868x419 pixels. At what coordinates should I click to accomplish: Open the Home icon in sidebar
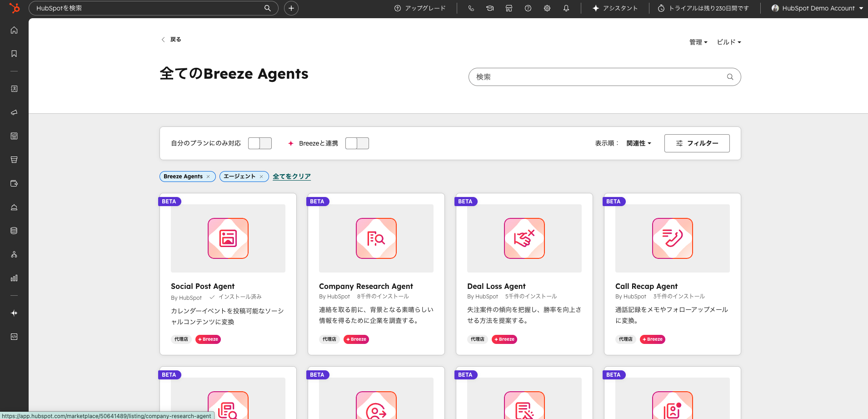tap(14, 30)
